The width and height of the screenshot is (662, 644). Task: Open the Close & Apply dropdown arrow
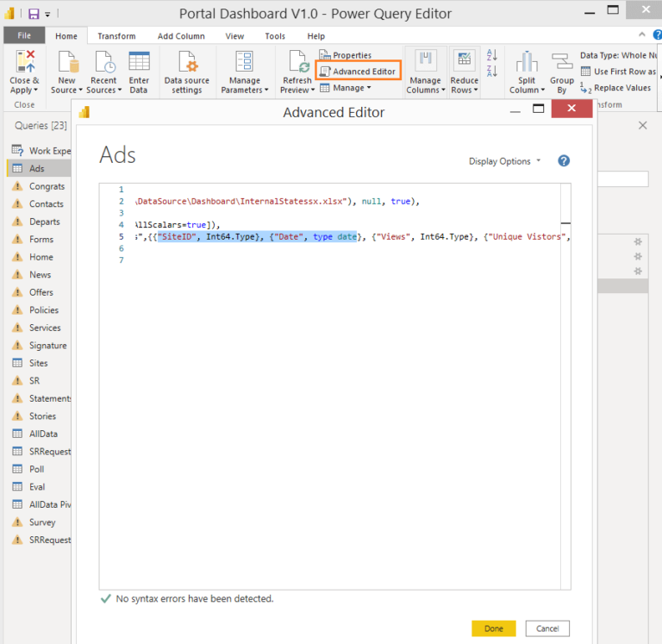pyautogui.click(x=36, y=90)
